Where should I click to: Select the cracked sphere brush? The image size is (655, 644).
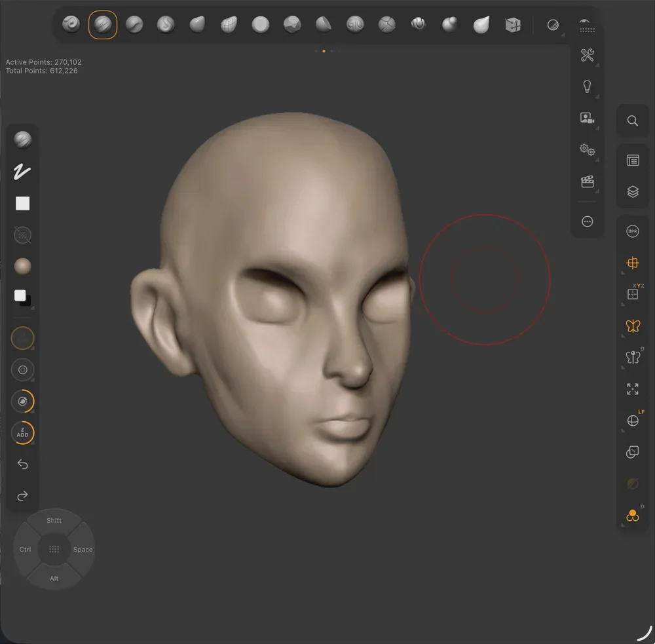387,25
